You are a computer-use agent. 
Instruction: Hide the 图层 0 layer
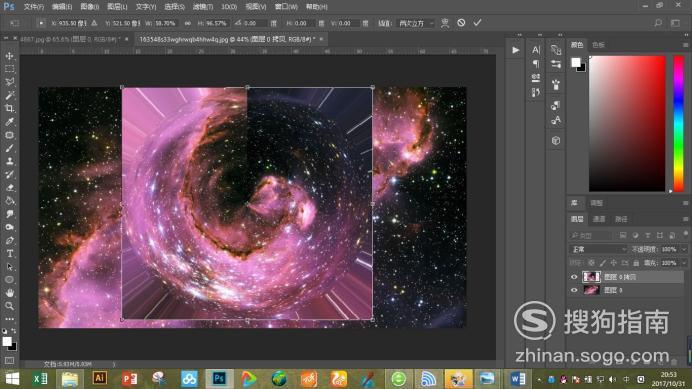click(x=574, y=290)
